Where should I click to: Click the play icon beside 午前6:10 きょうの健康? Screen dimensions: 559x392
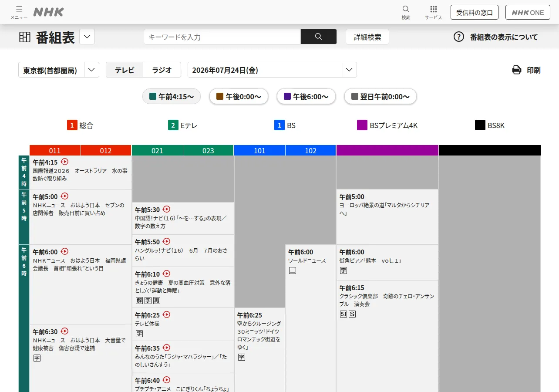pos(166,274)
